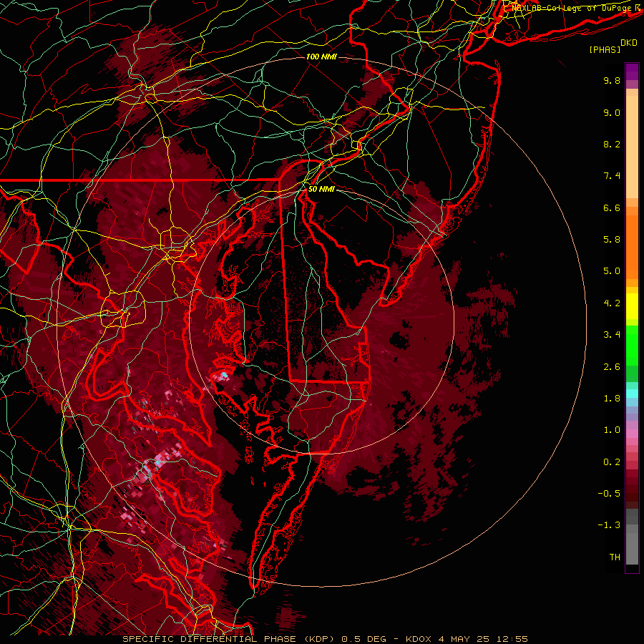Select the -1.3 value on the color scale

point(609,525)
